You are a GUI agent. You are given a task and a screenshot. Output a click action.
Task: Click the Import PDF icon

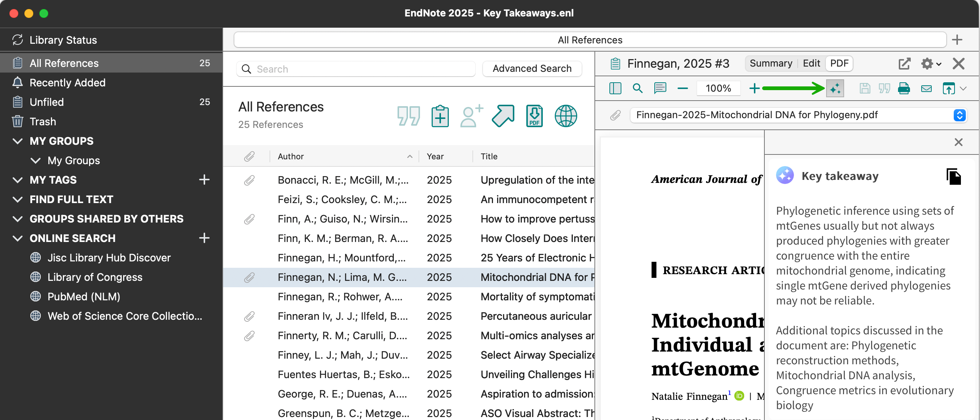click(x=534, y=116)
